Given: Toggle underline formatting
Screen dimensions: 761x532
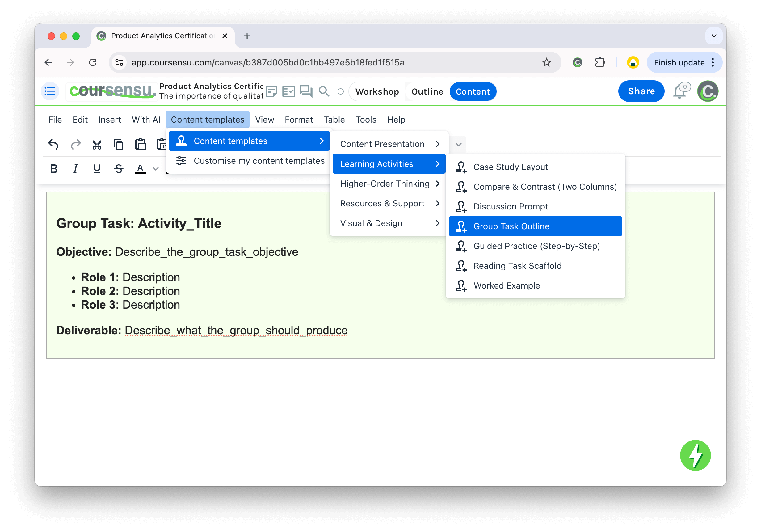Looking at the screenshot, I should pos(97,169).
